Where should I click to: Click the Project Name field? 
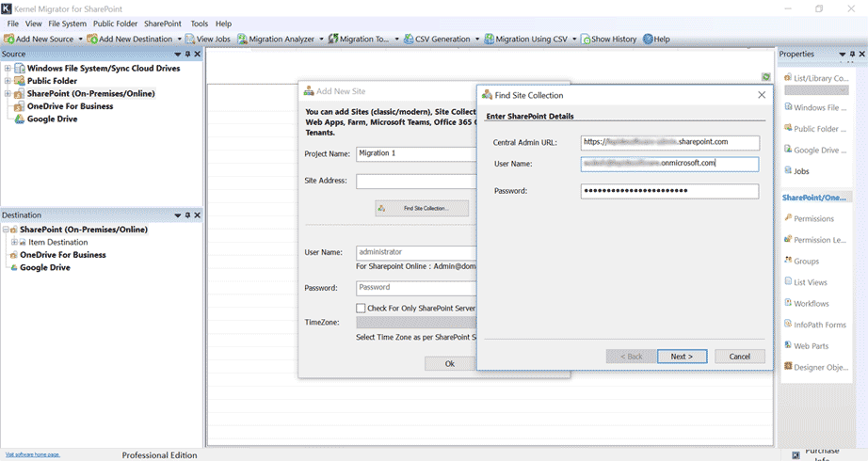click(416, 154)
